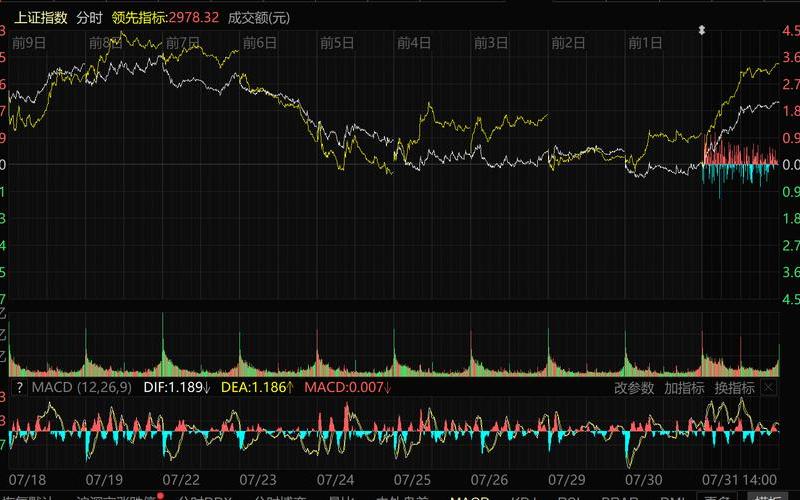This screenshot has height=500, width=800.
Task: Close the MACD indicator panel
Action: click(x=768, y=387)
